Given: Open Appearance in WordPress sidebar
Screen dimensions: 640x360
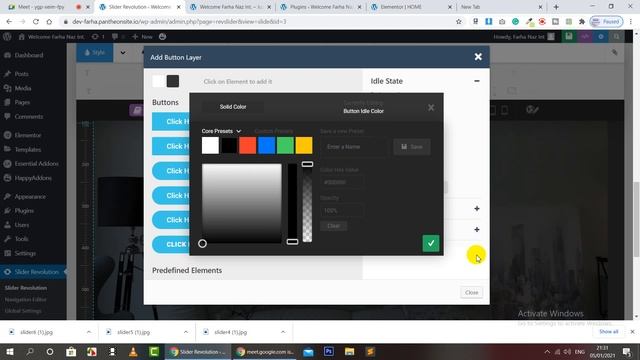Looking at the screenshot, I should click(30, 197).
